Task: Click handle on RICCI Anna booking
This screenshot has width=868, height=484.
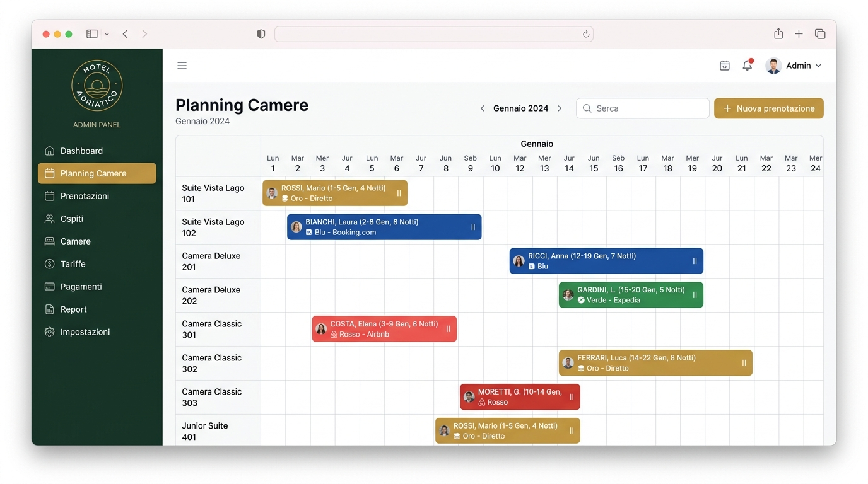Action: pyautogui.click(x=695, y=261)
